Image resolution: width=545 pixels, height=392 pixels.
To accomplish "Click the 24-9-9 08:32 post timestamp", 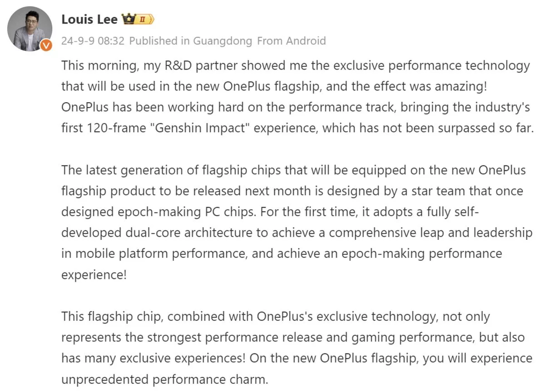I will pos(93,41).
